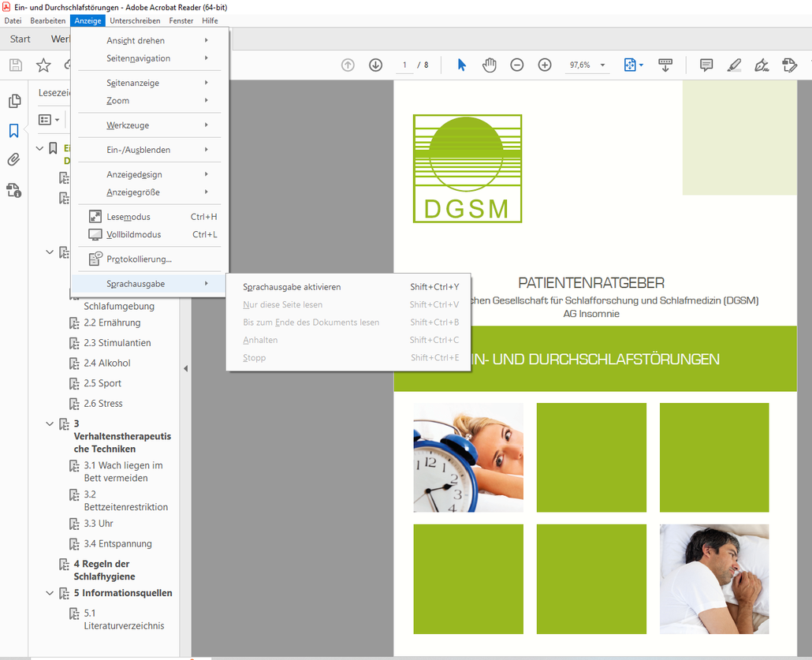Toggle Vollbildmodus full screen mode

point(133,234)
